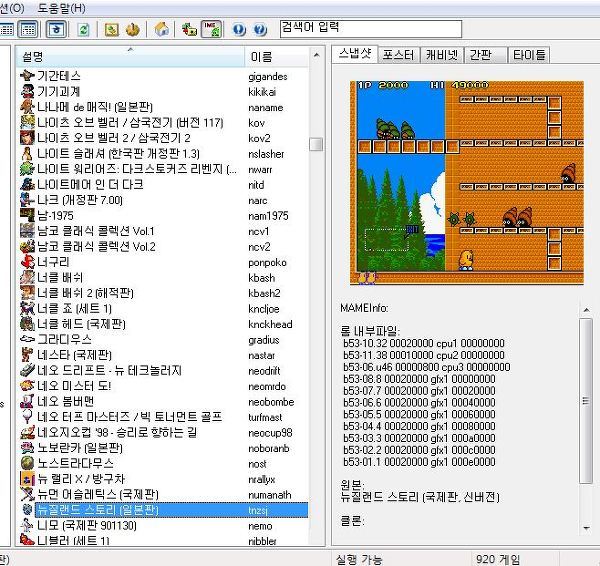Click the turfmast golf ball icon

click(27, 416)
